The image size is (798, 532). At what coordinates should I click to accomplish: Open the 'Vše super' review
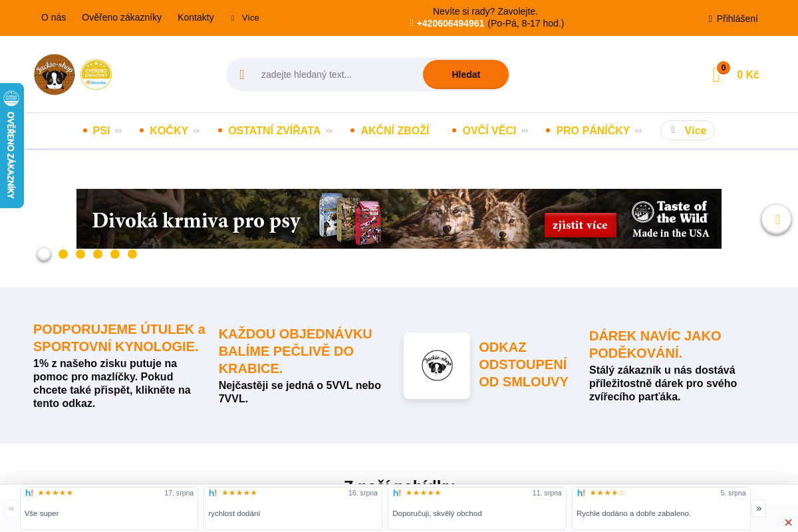coord(109,508)
